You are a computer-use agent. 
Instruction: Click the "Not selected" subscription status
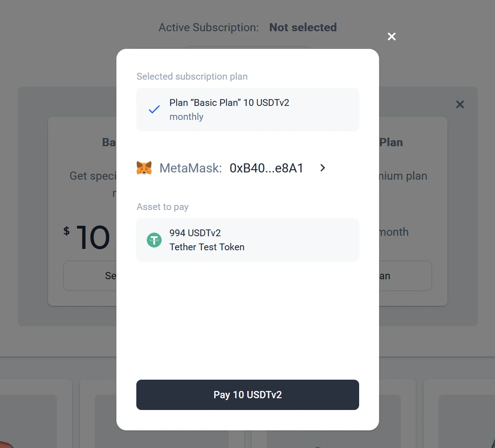tap(303, 28)
